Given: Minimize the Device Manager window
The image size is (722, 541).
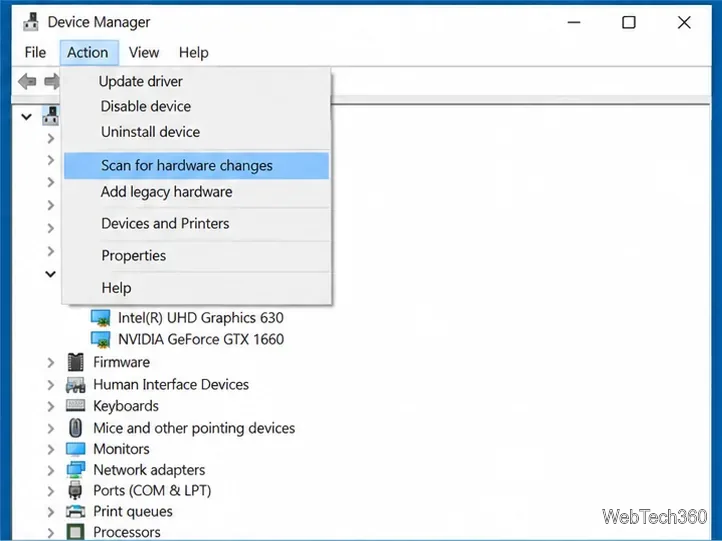Looking at the screenshot, I should (574, 22).
